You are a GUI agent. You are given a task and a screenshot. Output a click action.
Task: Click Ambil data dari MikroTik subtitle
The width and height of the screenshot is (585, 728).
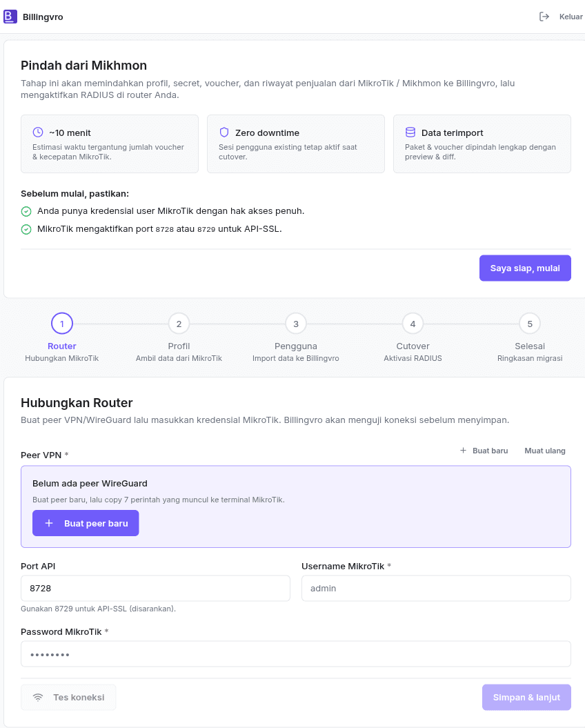pyautogui.click(x=179, y=358)
